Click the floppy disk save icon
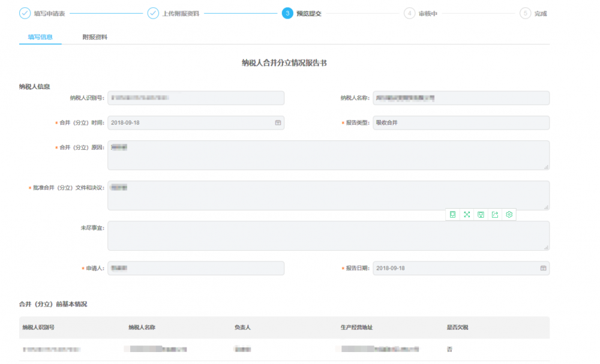This screenshot has height=364, width=600. tap(481, 215)
